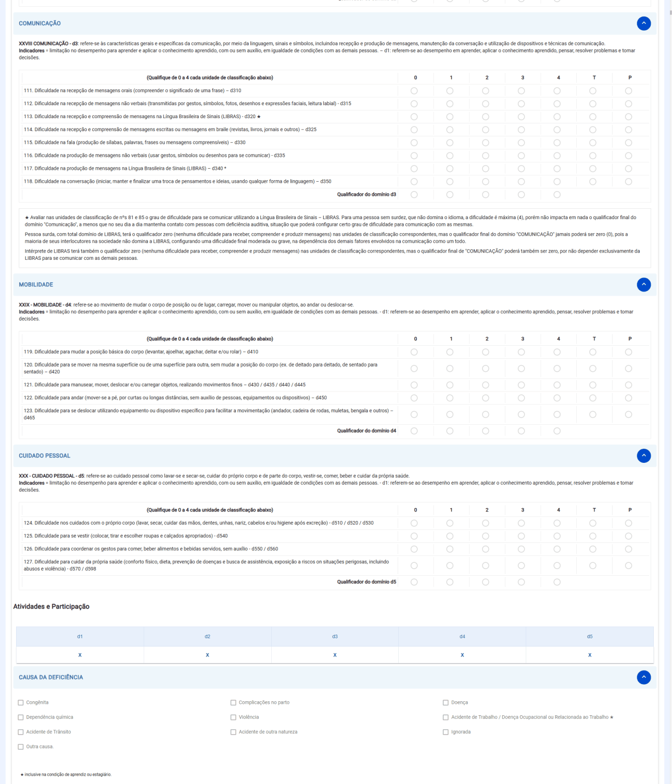Set item 117 LIBRAS production to 3

pos(522,169)
